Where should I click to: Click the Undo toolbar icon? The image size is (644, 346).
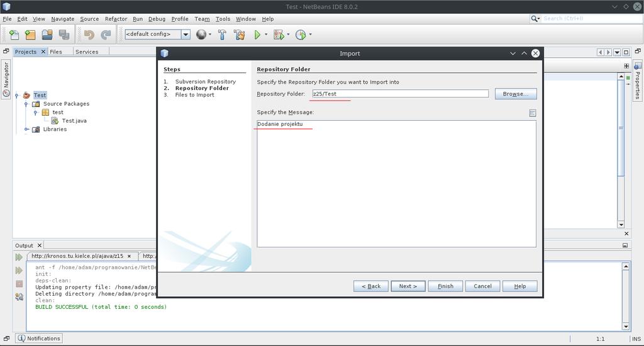point(89,35)
